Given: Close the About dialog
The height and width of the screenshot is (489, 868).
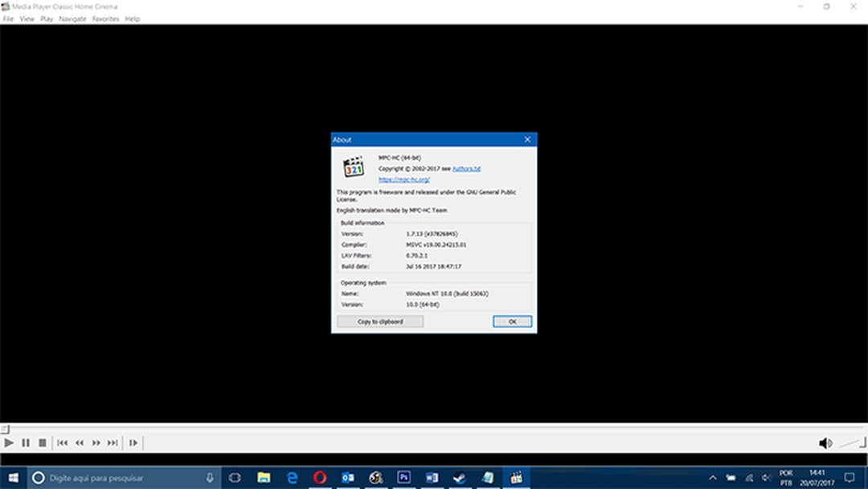Looking at the screenshot, I should pyautogui.click(x=527, y=140).
